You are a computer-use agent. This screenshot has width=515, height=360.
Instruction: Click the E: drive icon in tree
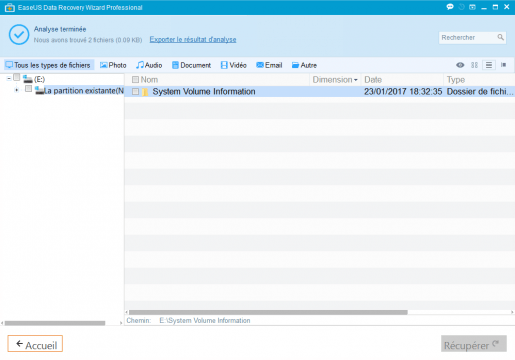pos(28,79)
